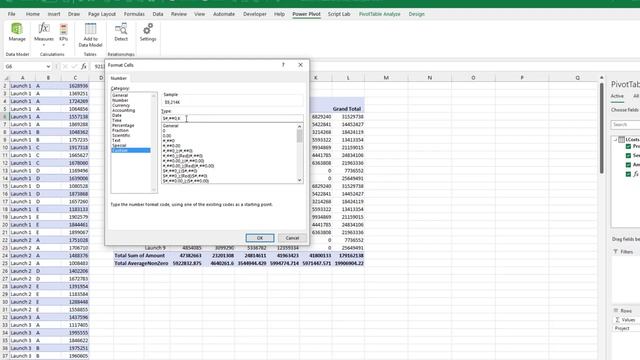Viewport: 640px width, 360px height.
Task: Click the Total AverageNonZero row label
Action: (140, 263)
